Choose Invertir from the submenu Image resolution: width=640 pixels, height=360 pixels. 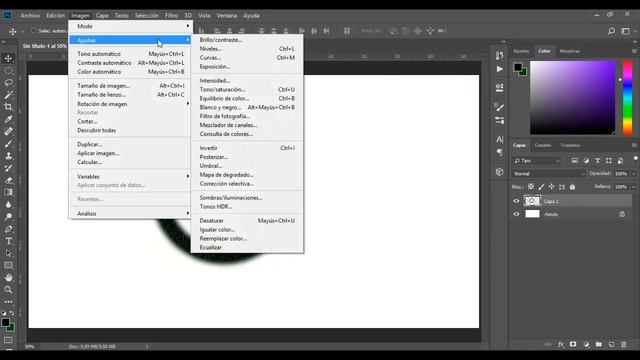pos(247,148)
